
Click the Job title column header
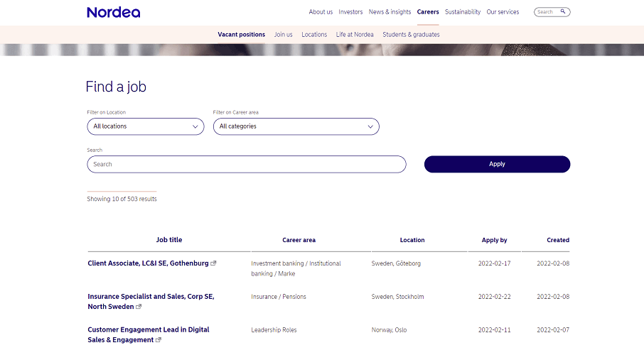coord(169,240)
